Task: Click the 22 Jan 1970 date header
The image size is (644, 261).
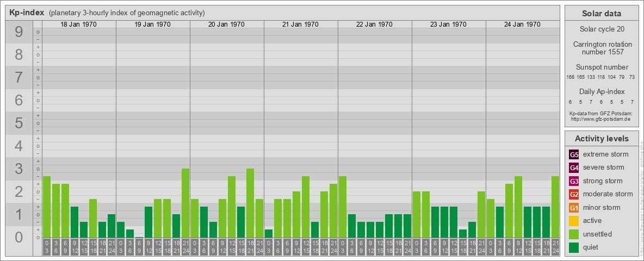Action: tap(375, 24)
